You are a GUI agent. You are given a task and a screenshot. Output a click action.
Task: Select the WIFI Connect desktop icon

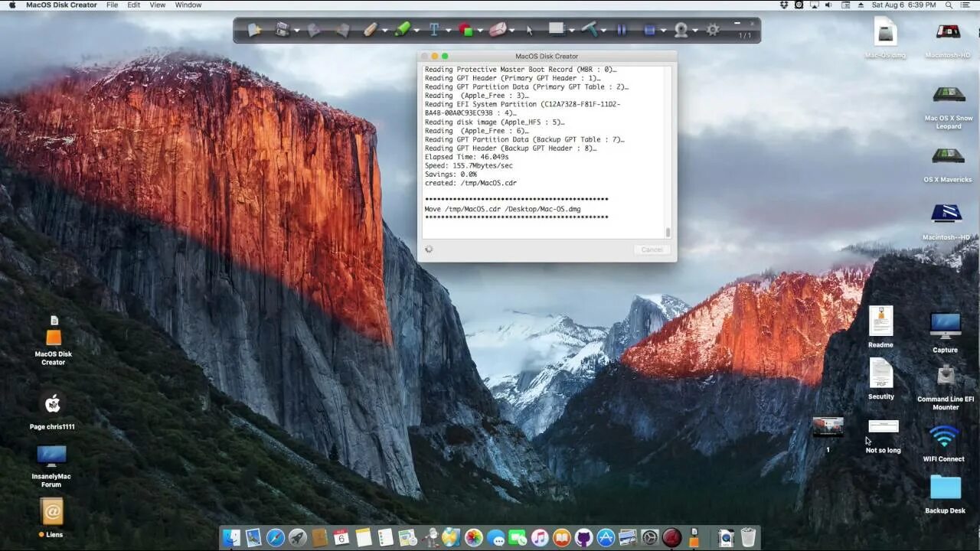[943, 443]
